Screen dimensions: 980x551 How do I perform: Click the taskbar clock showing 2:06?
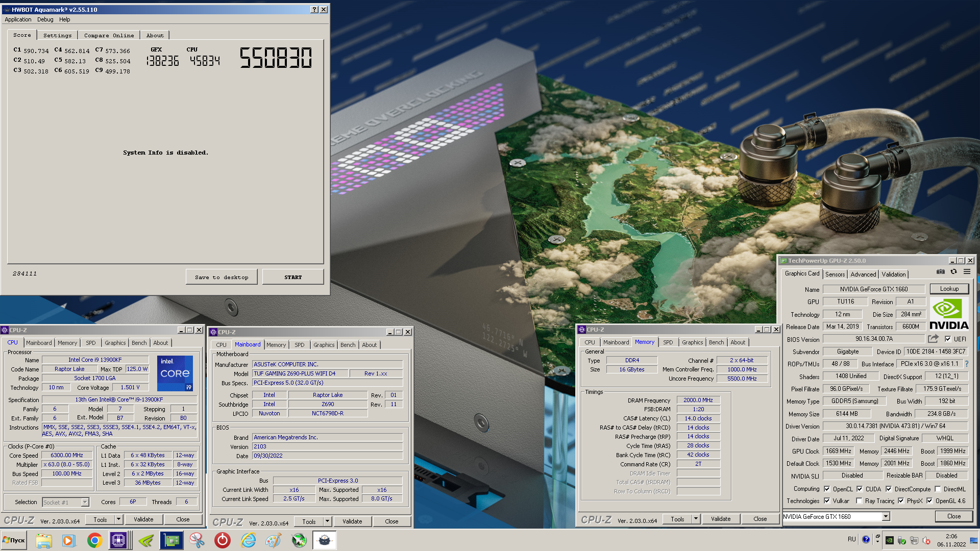click(x=951, y=540)
